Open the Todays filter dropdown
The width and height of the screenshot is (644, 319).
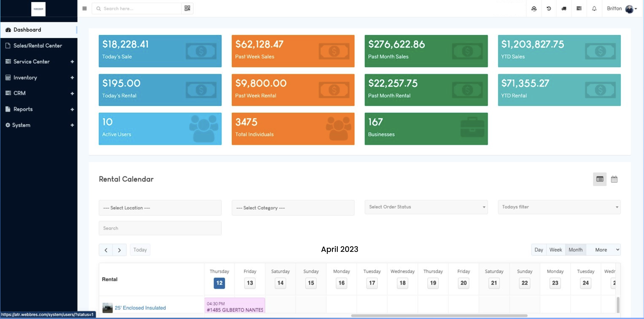pos(559,207)
